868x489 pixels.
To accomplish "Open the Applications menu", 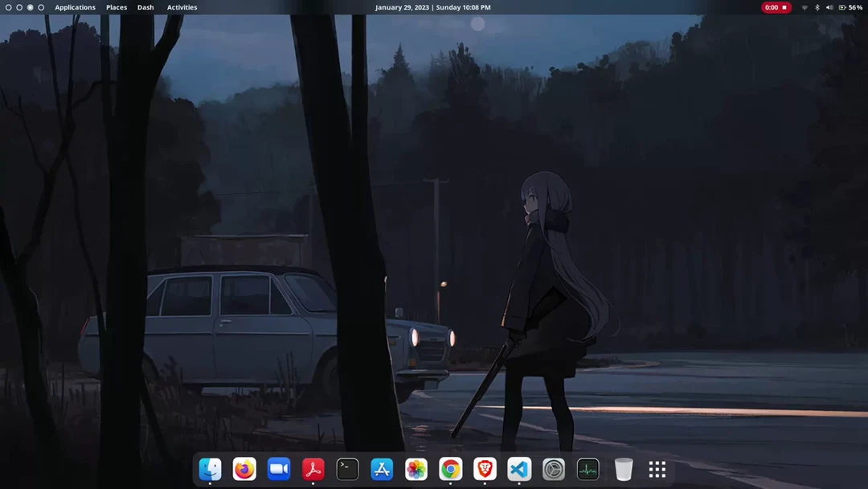I will (x=75, y=7).
